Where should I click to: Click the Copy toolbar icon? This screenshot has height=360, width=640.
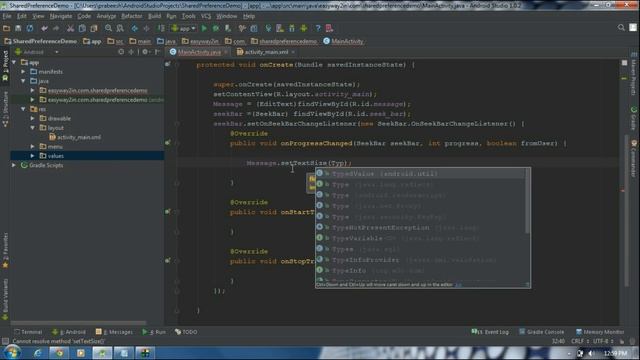[82, 28]
